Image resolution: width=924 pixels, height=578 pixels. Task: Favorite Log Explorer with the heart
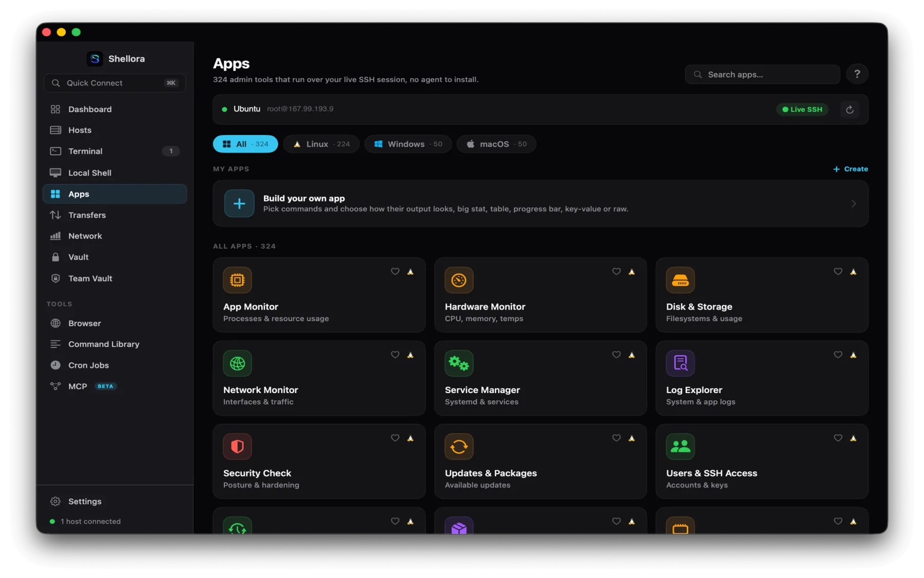(x=838, y=355)
